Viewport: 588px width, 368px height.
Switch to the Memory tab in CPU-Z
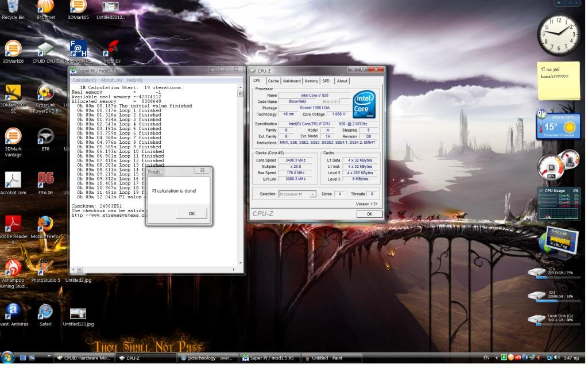point(311,80)
